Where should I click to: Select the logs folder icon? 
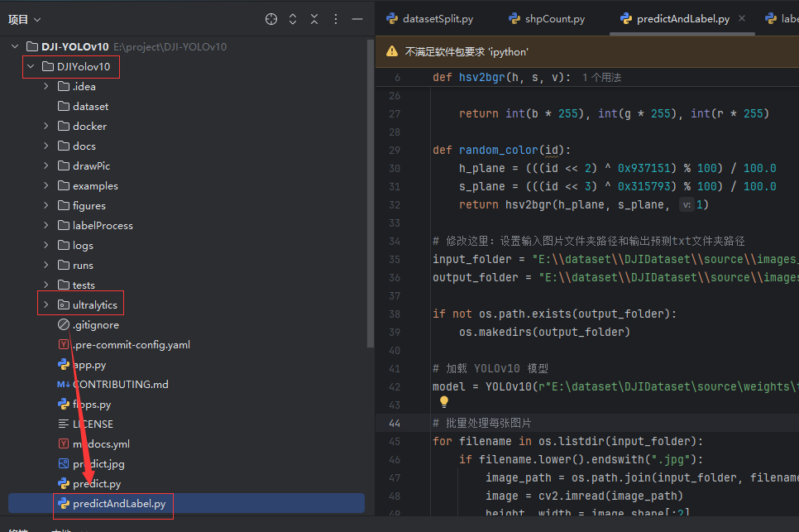tap(64, 245)
